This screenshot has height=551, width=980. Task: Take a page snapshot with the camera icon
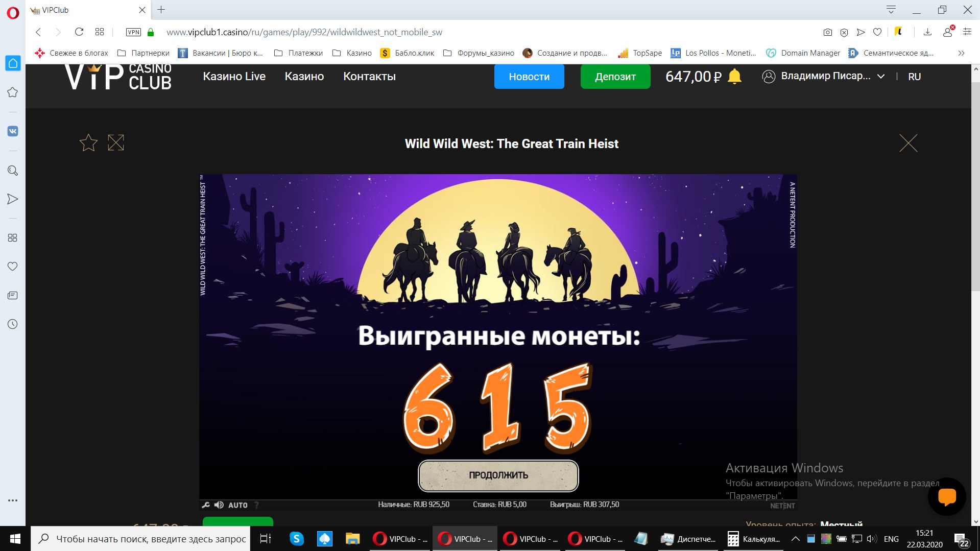point(828,32)
